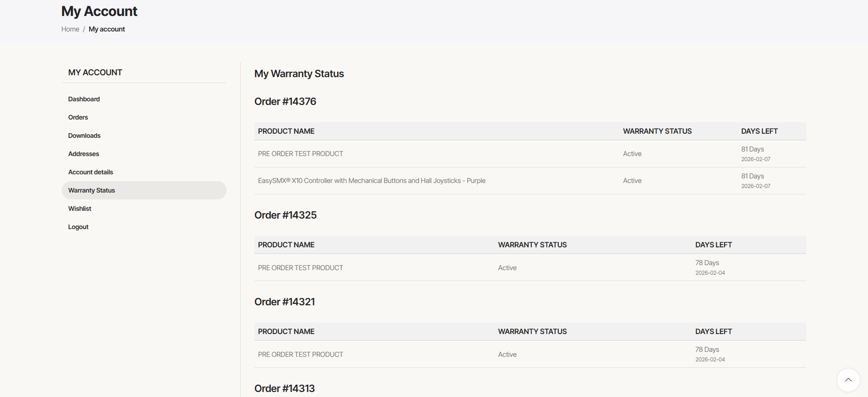Open your Wishlist
This screenshot has height=397, width=868.
(x=79, y=209)
